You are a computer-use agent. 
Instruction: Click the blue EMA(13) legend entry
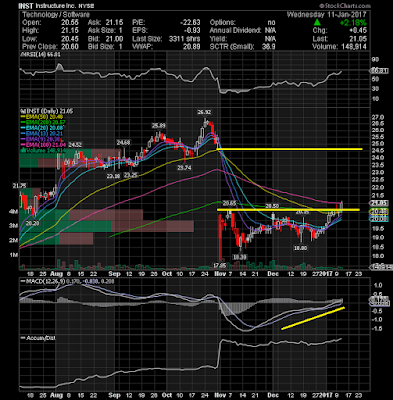[42, 132]
